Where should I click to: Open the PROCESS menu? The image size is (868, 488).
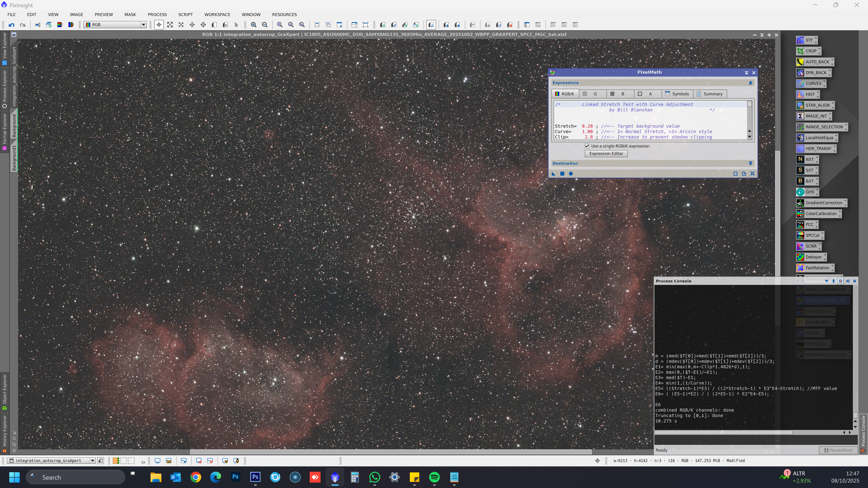[157, 14]
